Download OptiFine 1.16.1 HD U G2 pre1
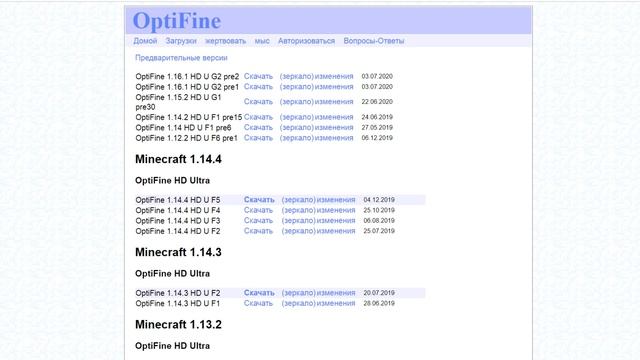The height and width of the screenshot is (360, 640). coord(258,87)
